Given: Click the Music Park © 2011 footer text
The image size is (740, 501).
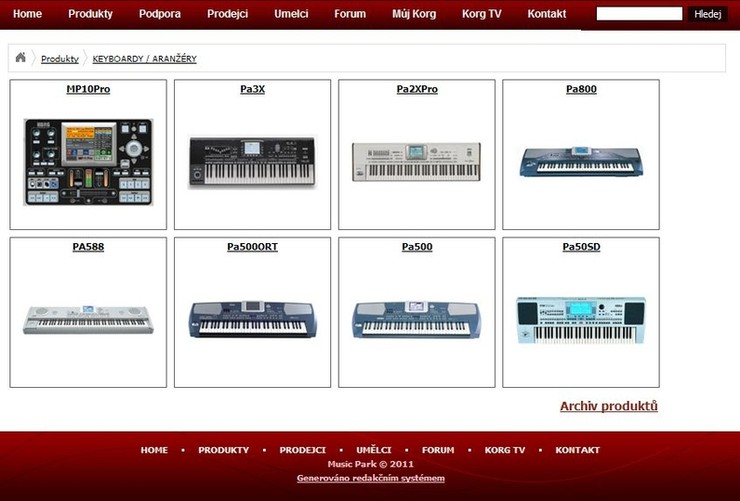Looking at the screenshot, I should (x=370, y=464).
